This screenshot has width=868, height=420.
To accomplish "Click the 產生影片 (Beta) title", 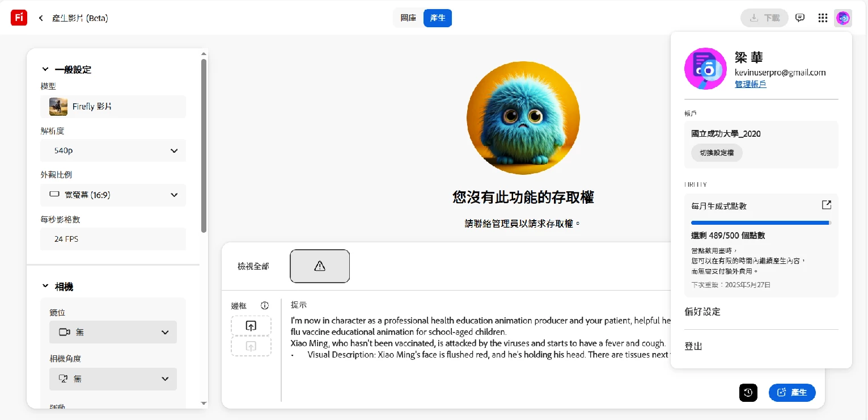I will [80, 18].
